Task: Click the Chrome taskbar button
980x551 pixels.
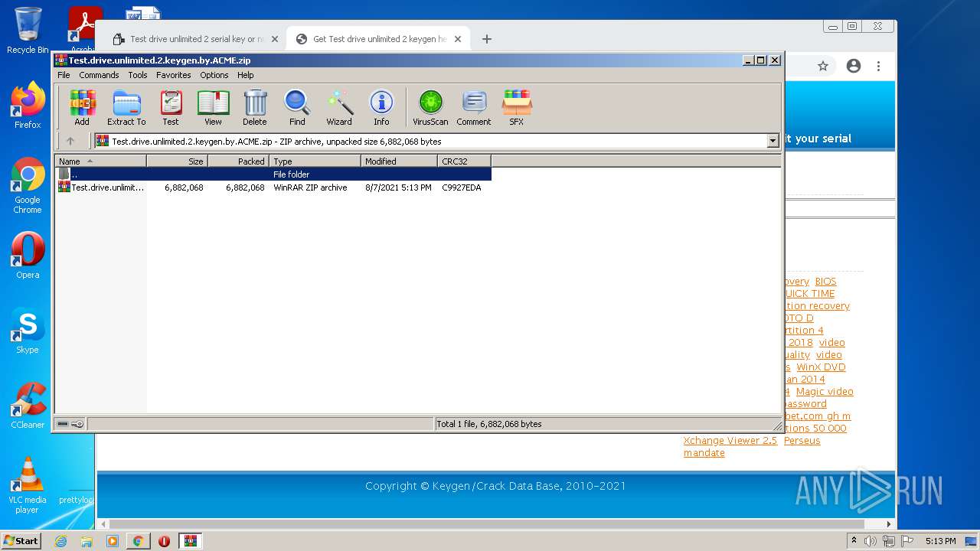Action: (x=138, y=541)
